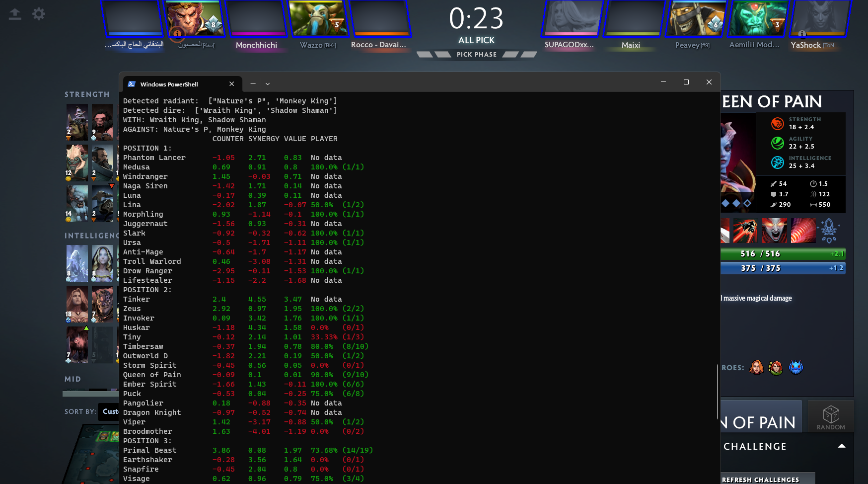
Task: Click the blue mana bar 375 / 375
Action: tap(783, 268)
